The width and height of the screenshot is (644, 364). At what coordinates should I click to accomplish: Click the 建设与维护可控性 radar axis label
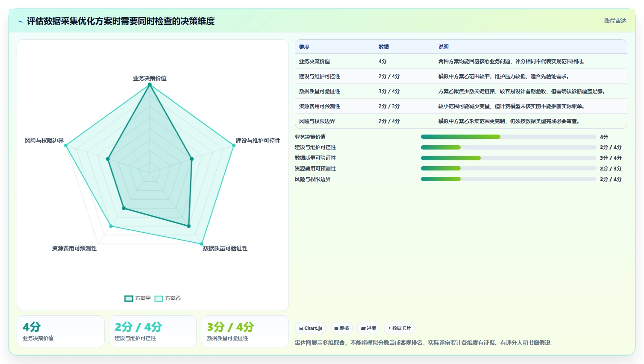[x=258, y=141]
